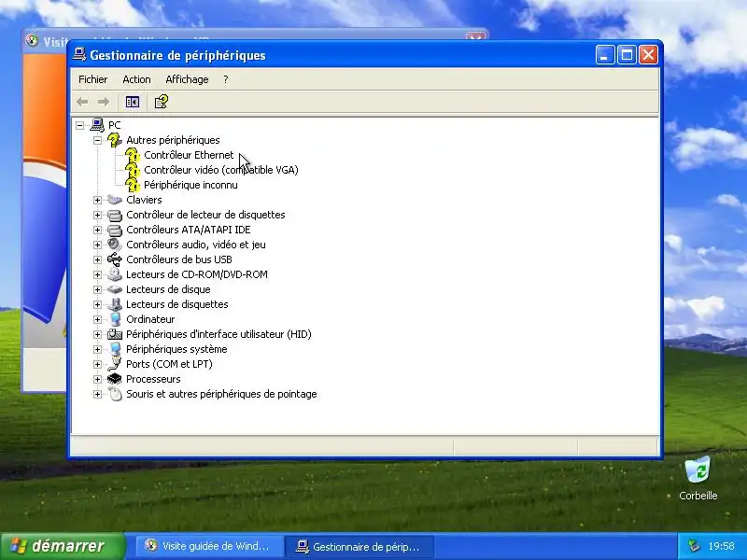Open the Action menu

(x=136, y=79)
